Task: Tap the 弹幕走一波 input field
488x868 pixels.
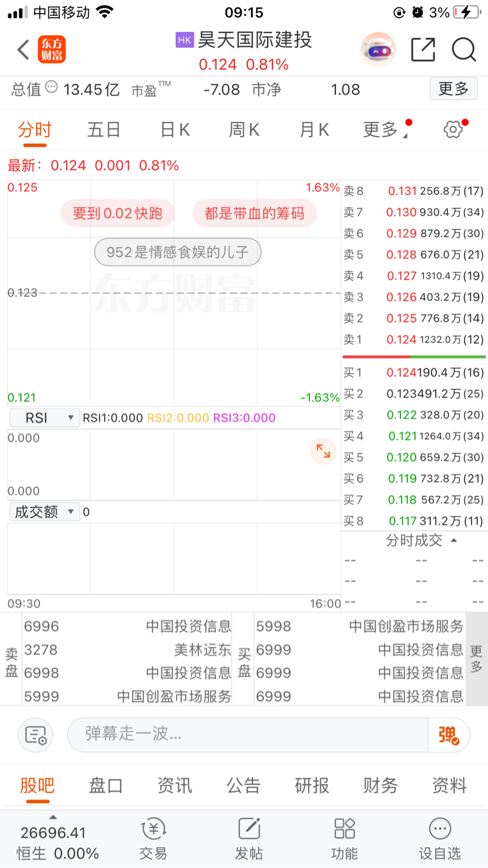Action: pos(248,735)
